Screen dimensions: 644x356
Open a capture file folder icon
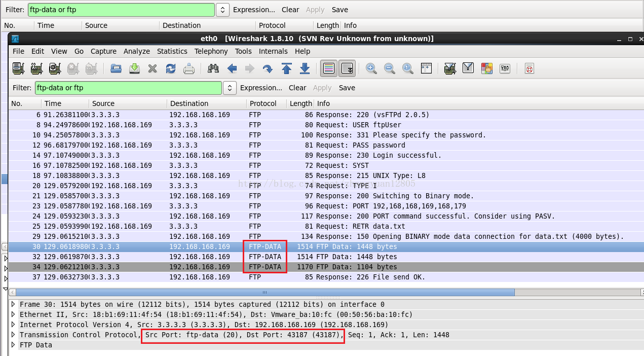point(116,68)
